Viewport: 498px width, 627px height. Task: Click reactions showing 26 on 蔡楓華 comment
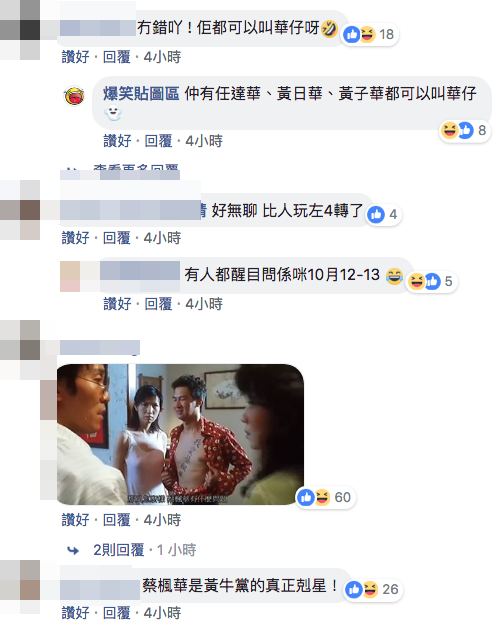[x=372, y=589]
